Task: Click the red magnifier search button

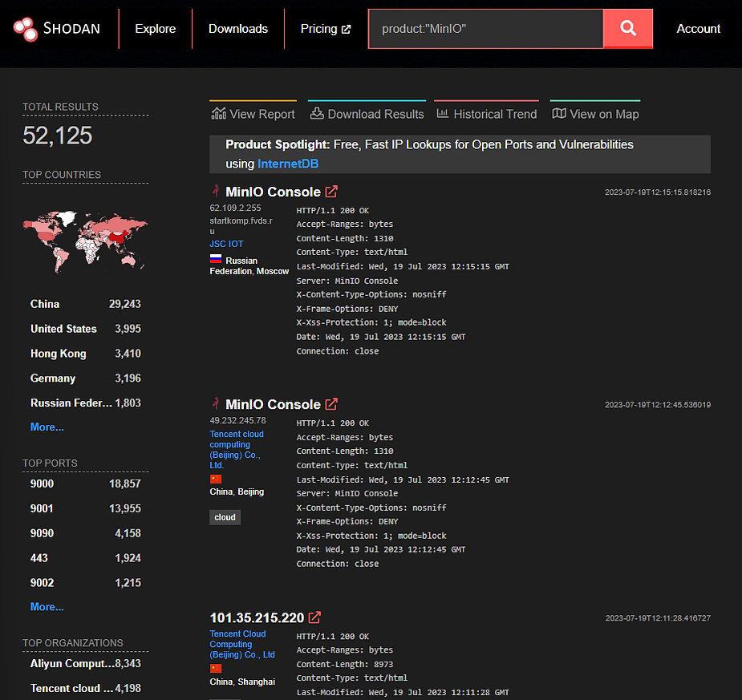Action: (x=628, y=29)
